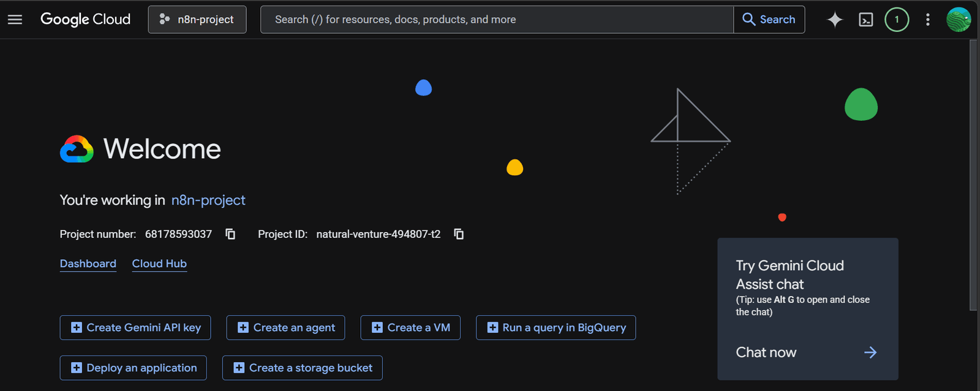The height and width of the screenshot is (391, 980).
Task: Click Create a VM button
Action: point(410,328)
